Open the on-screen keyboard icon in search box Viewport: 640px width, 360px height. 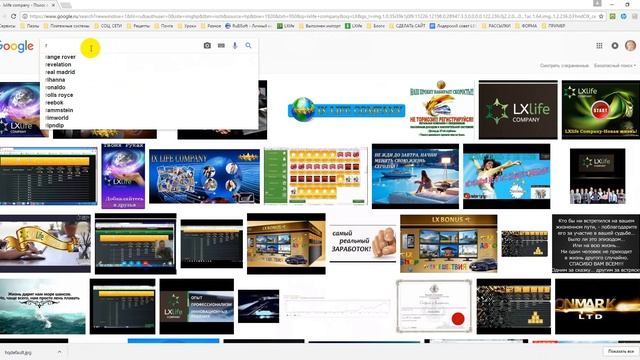[x=221, y=46]
